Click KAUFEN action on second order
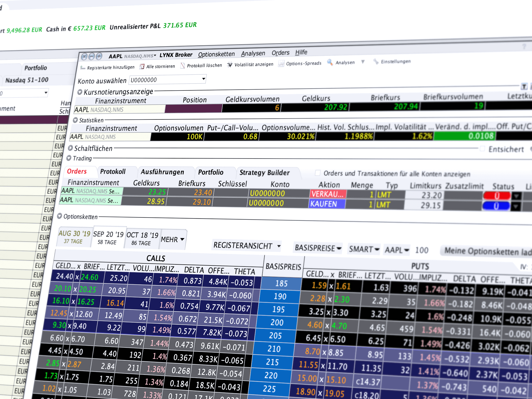 327,204
